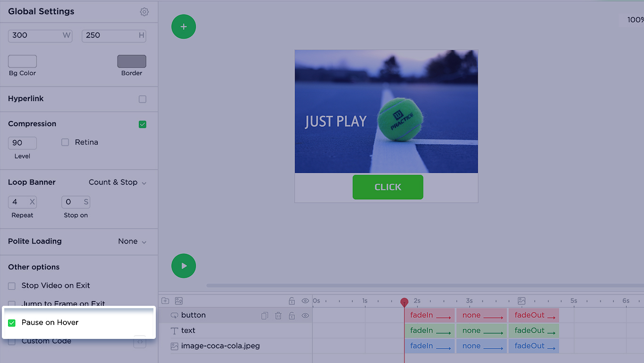Duplicate the button layer
Viewport: 644px width, 363px height.
point(265,315)
